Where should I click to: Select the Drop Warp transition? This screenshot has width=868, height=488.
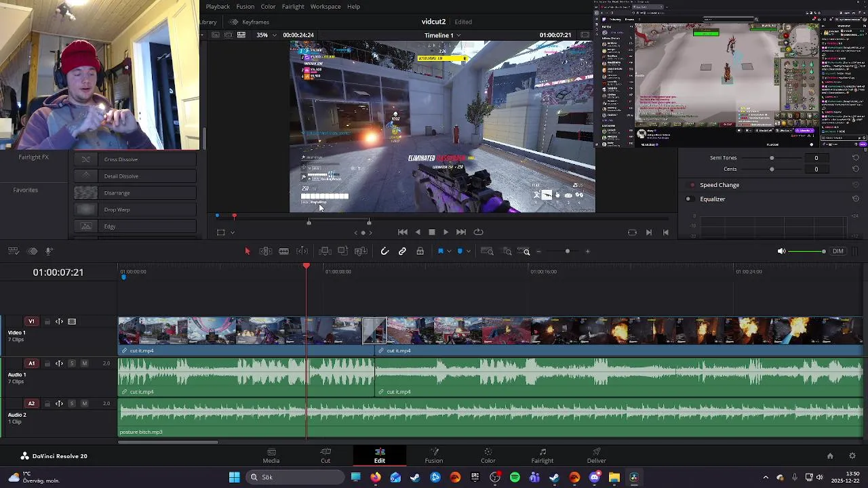pos(135,209)
